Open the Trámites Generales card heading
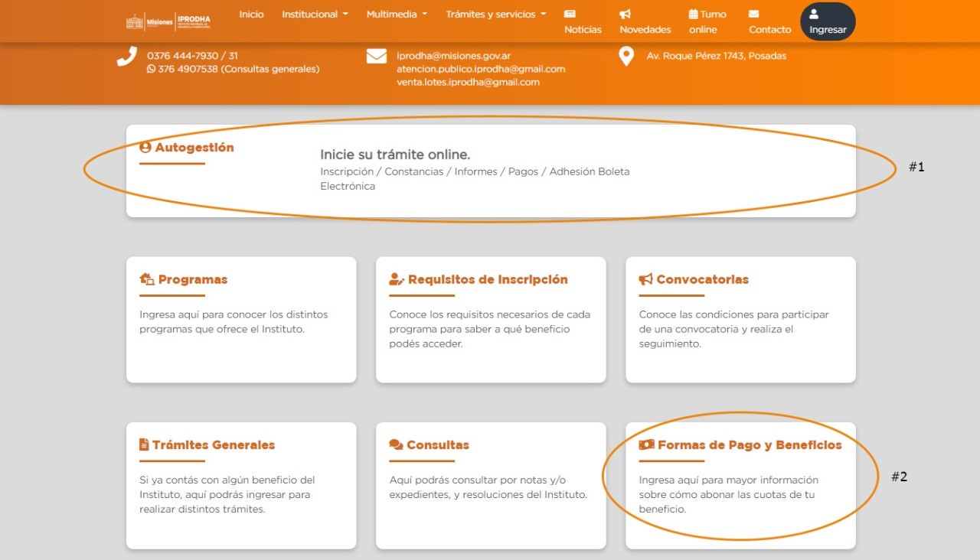Image resolution: width=980 pixels, height=560 pixels. 214,445
